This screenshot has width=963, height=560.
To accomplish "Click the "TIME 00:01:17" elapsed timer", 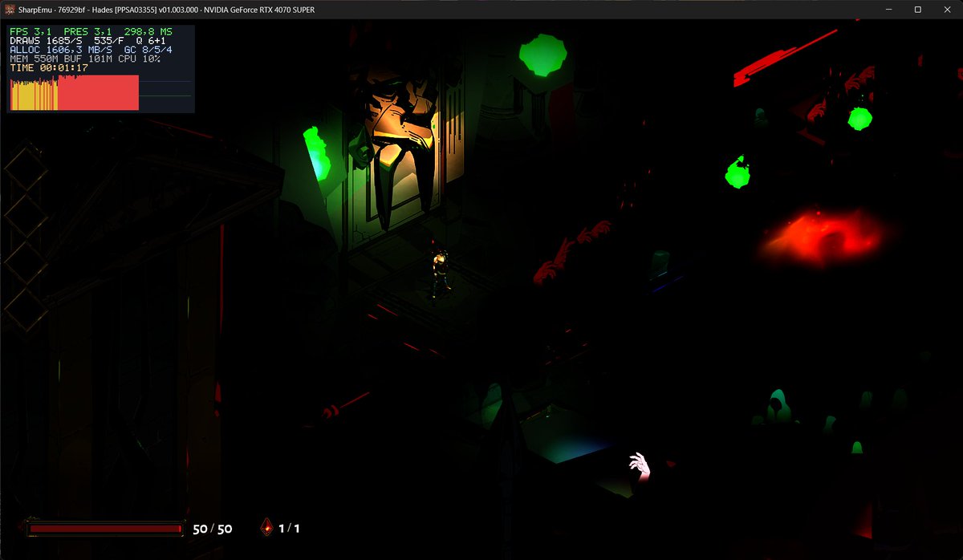I will tap(49, 68).
